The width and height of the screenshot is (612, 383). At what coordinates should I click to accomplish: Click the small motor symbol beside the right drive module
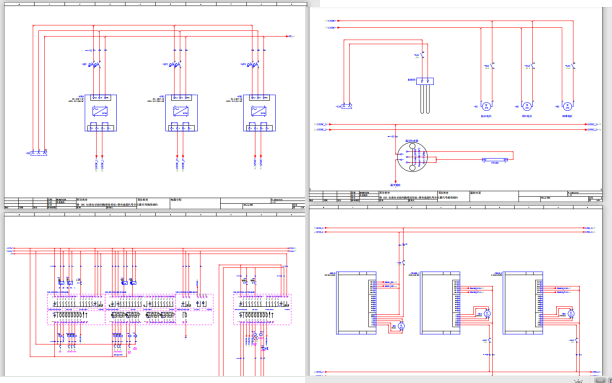click(x=571, y=314)
